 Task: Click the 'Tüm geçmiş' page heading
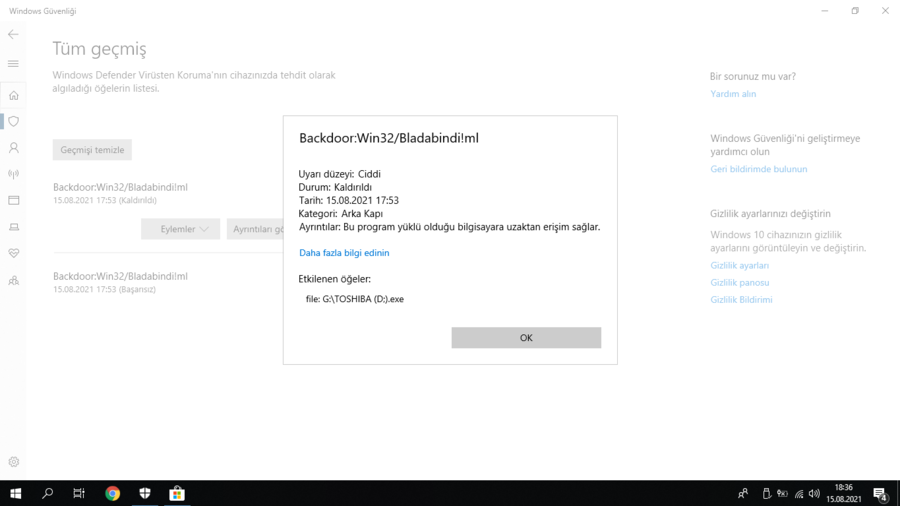click(99, 49)
